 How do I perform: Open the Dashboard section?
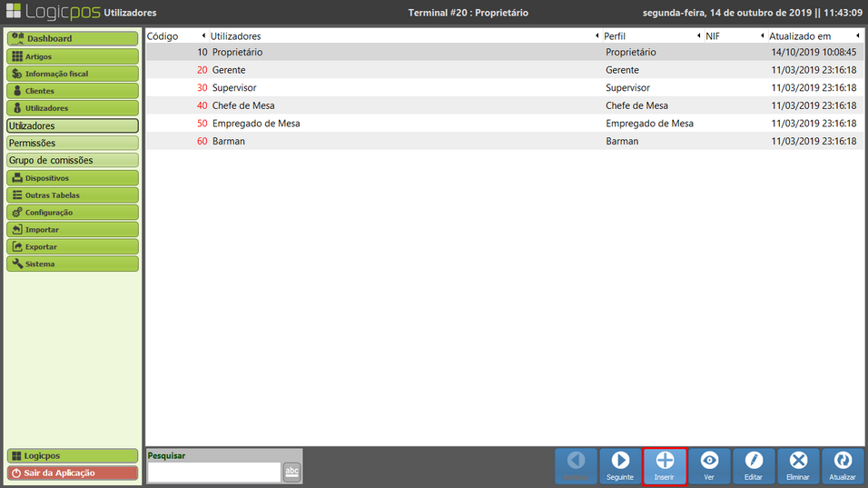pos(73,39)
